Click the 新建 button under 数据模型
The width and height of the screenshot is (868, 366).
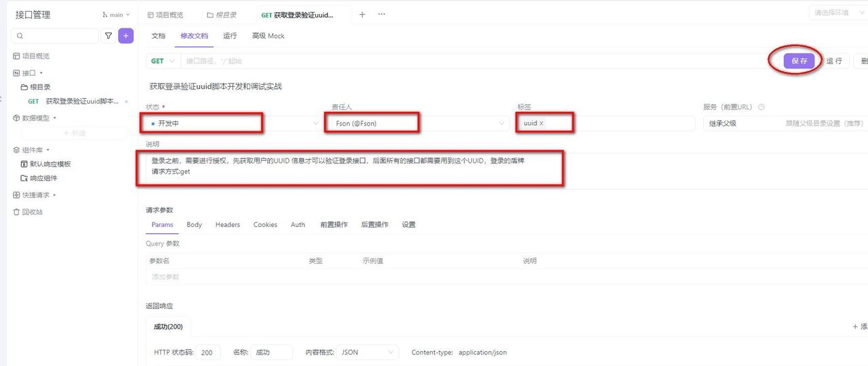tap(75, 133)
